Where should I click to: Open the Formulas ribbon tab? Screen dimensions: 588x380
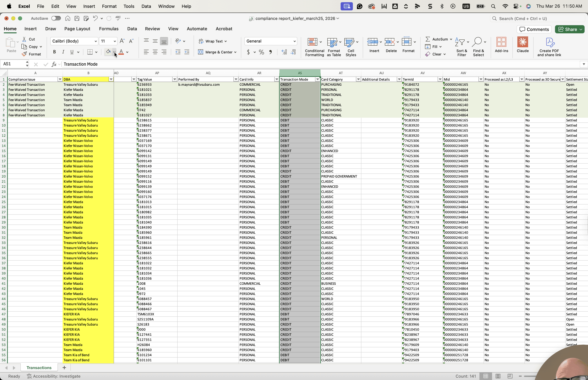pyautogui.click(x=109, y=29)
